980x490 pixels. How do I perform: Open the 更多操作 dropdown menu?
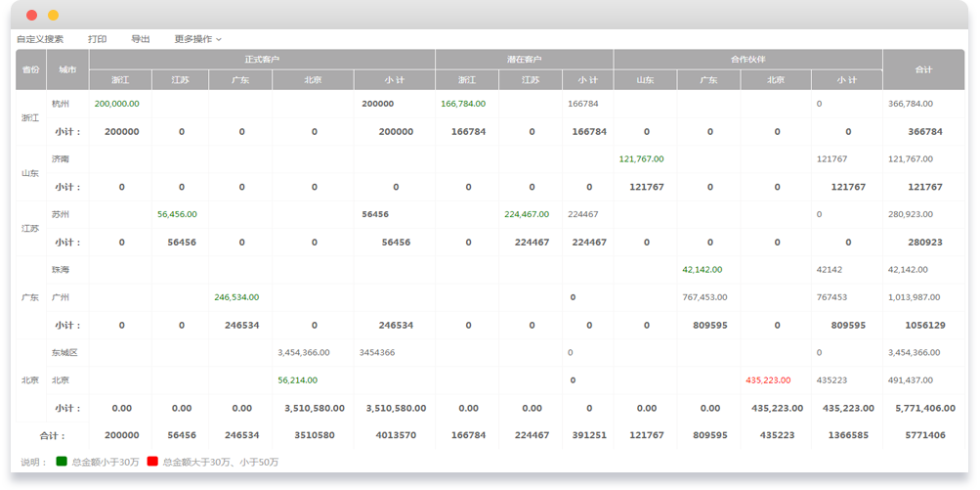coord(197,39)
